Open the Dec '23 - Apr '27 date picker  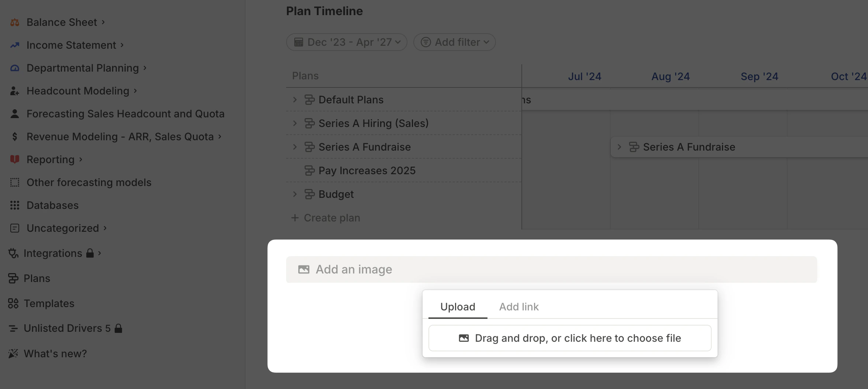click(346, 42)
